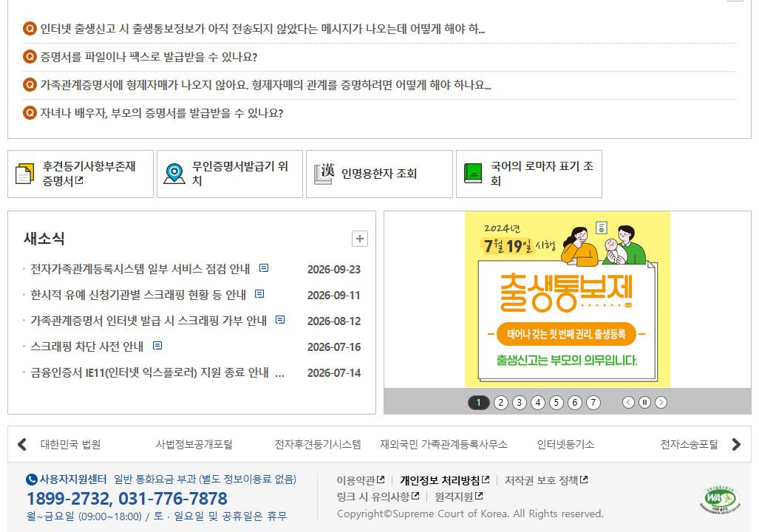Image resolution: width=759 pixels, height=532 pixels.
Task: Click attachment icon next to 서비스 점검 안내
Action: click(x=264, y=268)
